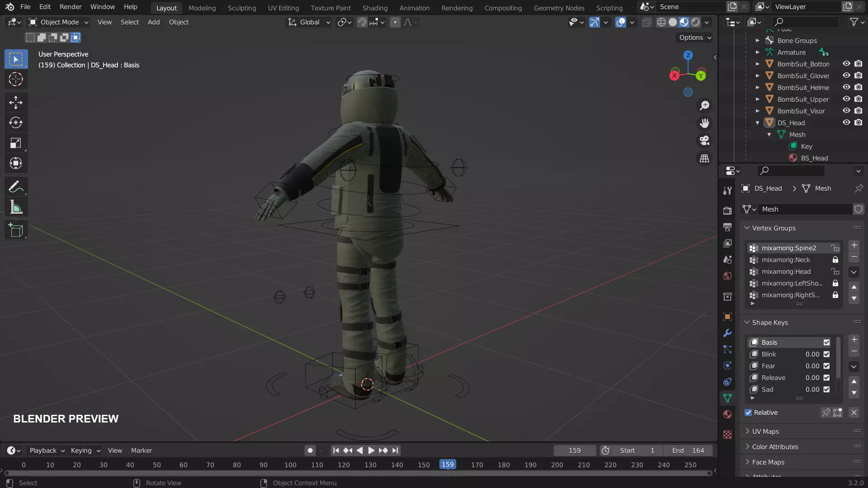Click the timeline horizontal scrollbar

click(357, 473)
